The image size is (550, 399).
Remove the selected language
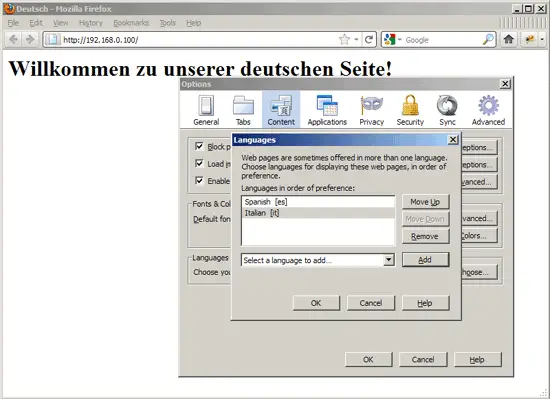425,236
